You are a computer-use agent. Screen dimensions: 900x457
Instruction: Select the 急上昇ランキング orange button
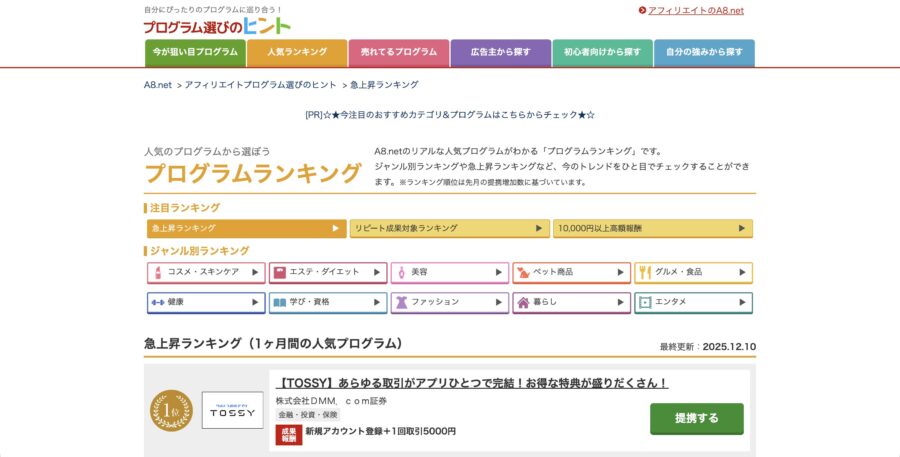247,228
